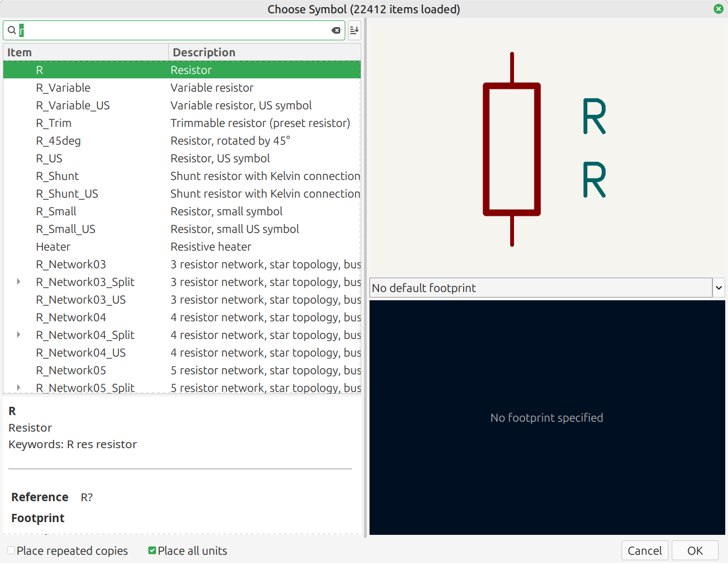Viewport: 728px width, 563px height.
Task: Click the sort order icon button
Action: click(354, 30)
